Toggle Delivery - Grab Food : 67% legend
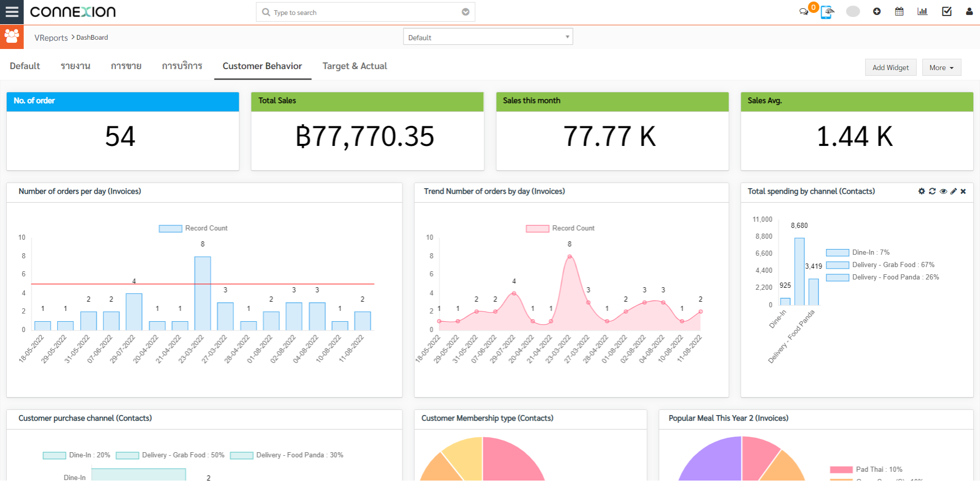Viewport: 980px width, 495px height. (880, 265)
